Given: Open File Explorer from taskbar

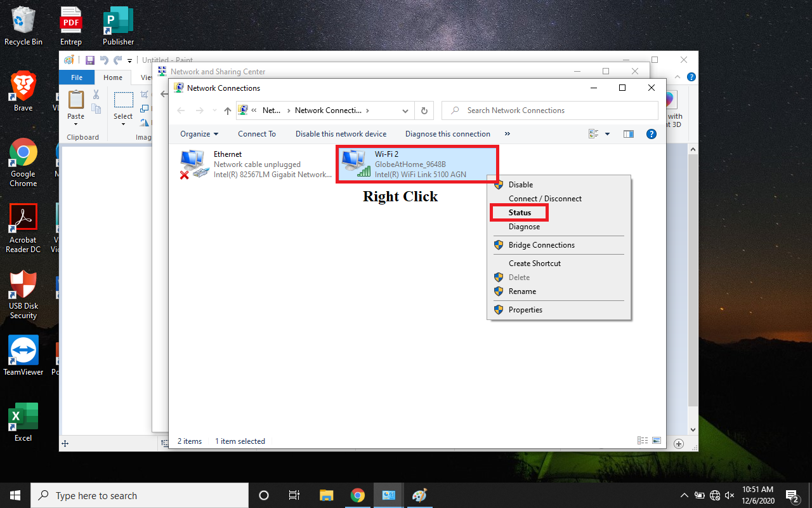Looking at the screenshot, I should coord(326,495).
